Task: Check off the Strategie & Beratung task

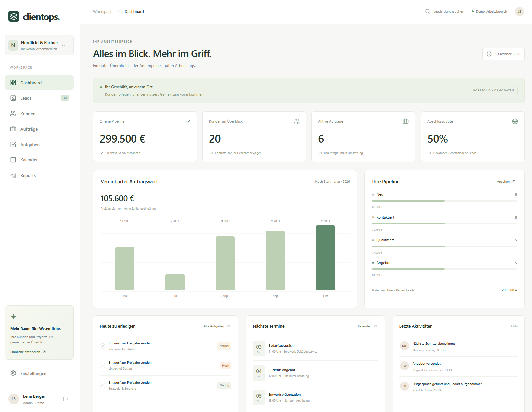Action: tap(103, 385)
